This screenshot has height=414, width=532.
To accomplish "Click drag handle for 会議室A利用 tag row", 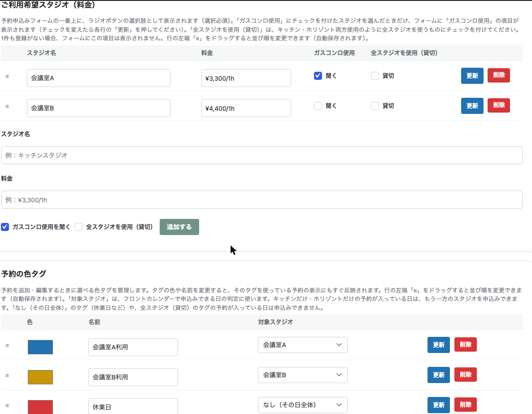I will click(7, 345).
